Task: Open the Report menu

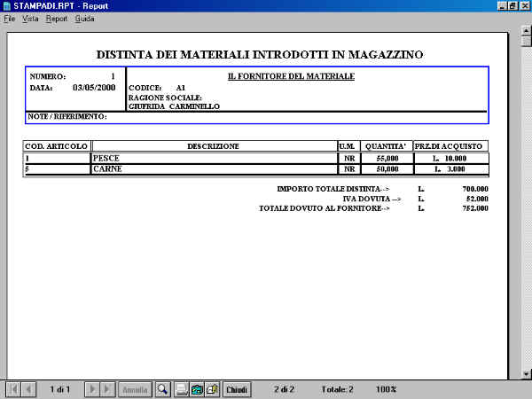Action: pyautogui.click(x=56, y=19)
